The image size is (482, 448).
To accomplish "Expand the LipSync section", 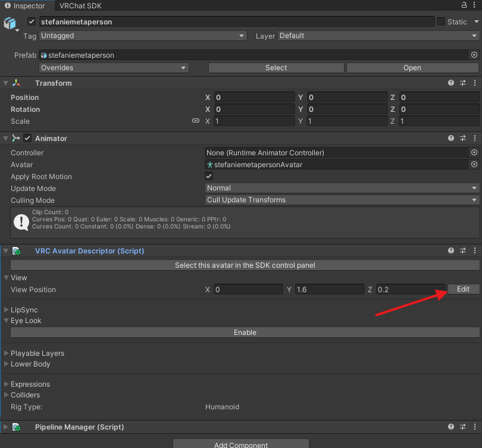I will point(6,310).
